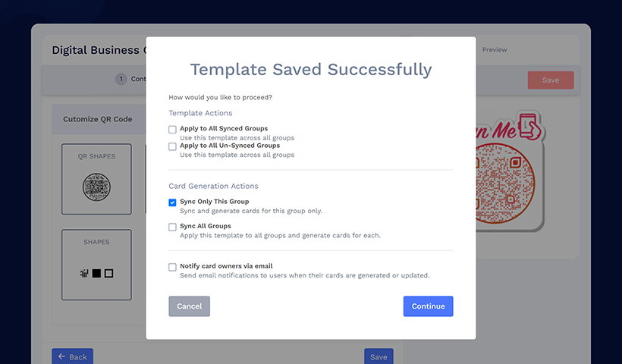Check Apply to All Un-Synced Groups
This screenshot has height=364, width=622.
(x=172, y=146)
